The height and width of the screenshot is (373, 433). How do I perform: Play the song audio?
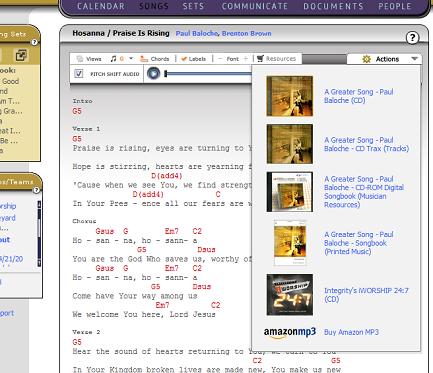point(154,73)
